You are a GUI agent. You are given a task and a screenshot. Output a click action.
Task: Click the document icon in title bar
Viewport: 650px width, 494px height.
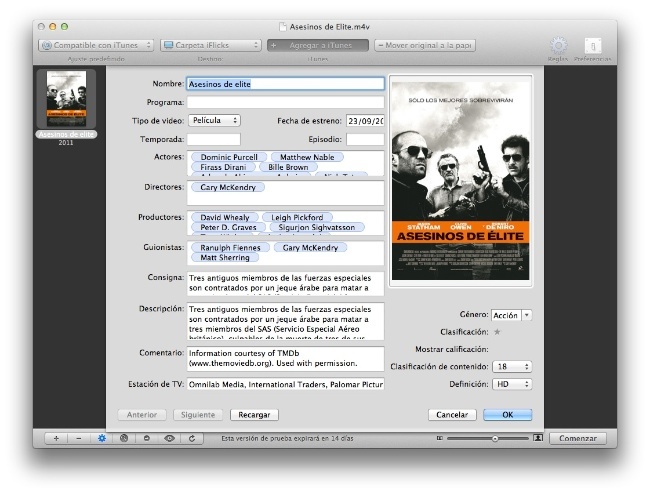[283, 27]
